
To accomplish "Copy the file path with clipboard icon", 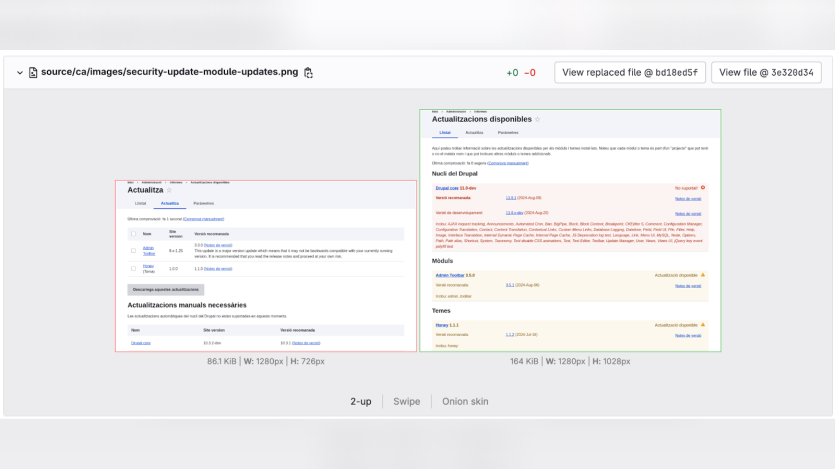I will pos(308,72).
